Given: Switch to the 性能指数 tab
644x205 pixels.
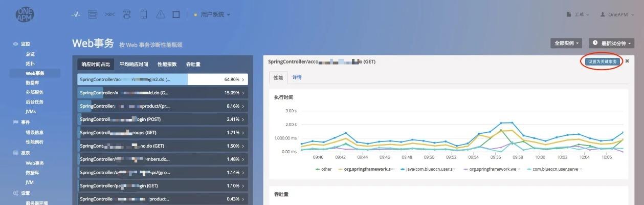Looking at the screenshot, I should click(x=167, y=65).
